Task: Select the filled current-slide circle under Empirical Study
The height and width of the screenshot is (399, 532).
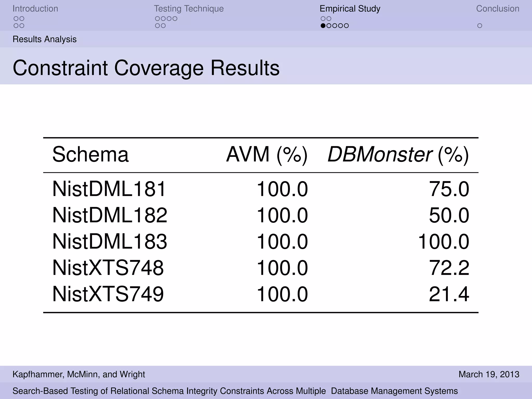Action: click(323, 26)
